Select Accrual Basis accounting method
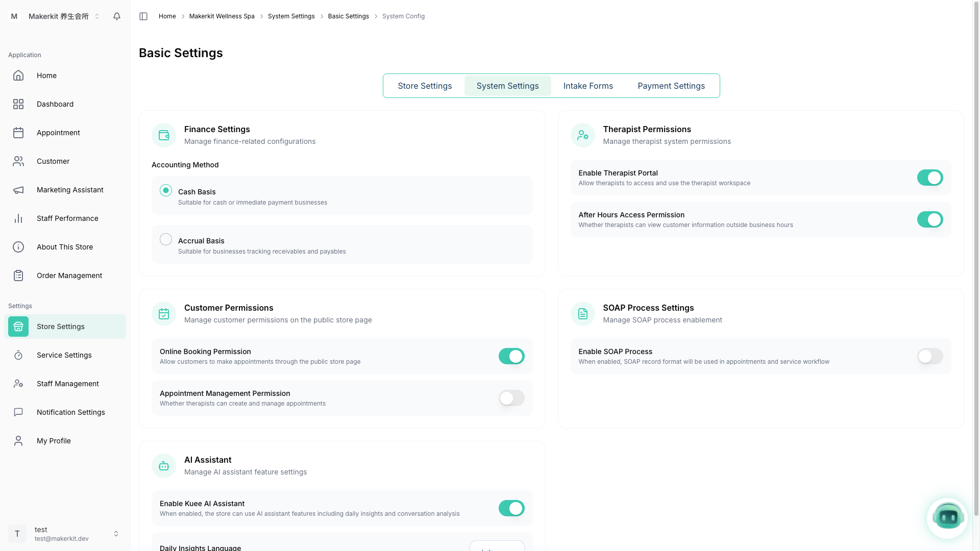980x551 pixels. 166,240
